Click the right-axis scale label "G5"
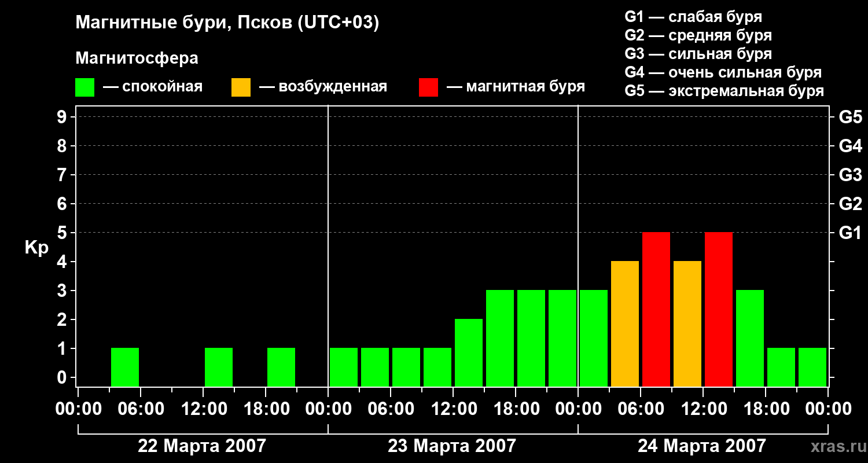 click(x=851, y=117)
